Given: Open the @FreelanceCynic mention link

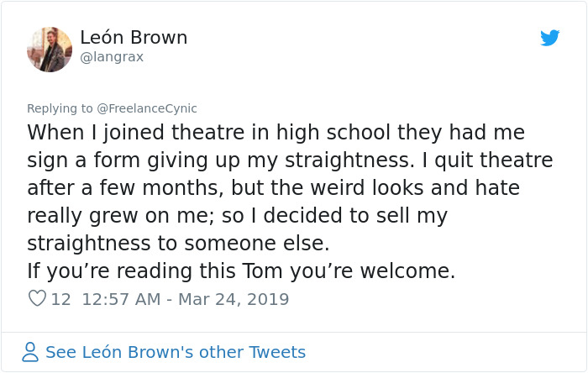Looking at the screenshot, I should click(x=147, y=108).
